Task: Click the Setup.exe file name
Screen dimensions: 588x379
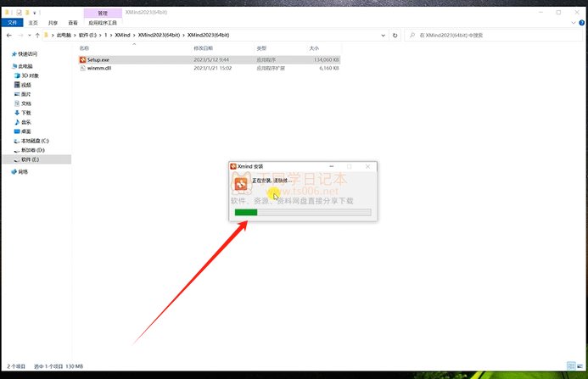Action: 98,59
